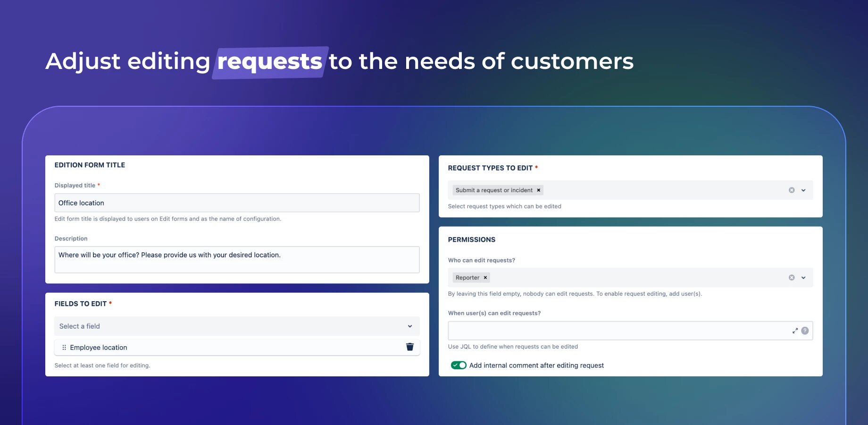Select the Employee location field row
Image resolution: width=868 pixels, height=425 pixels.
(x=237, y=348)
